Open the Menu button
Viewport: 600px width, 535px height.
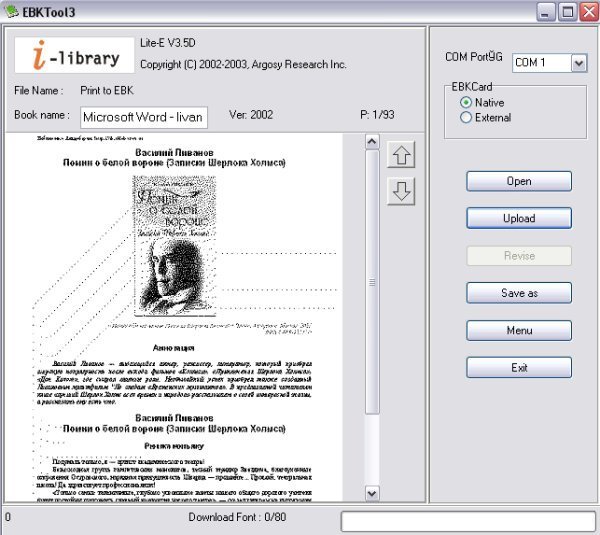click(x=519, y=330)
